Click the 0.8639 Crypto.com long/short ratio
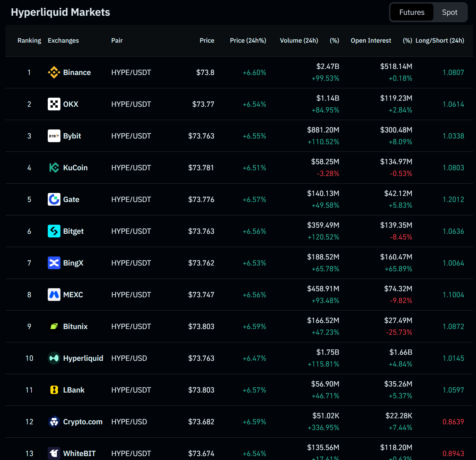This screenshot has width=476, height=460. point(453,422)
